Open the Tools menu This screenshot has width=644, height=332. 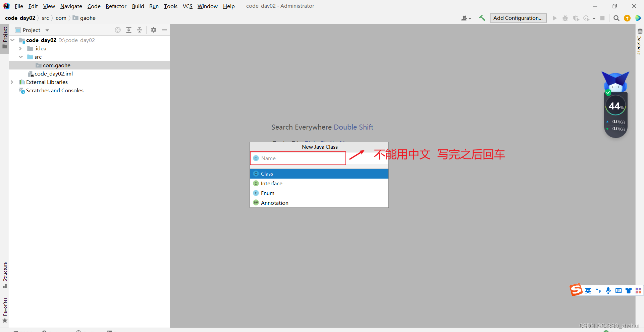tap(171, 6)
